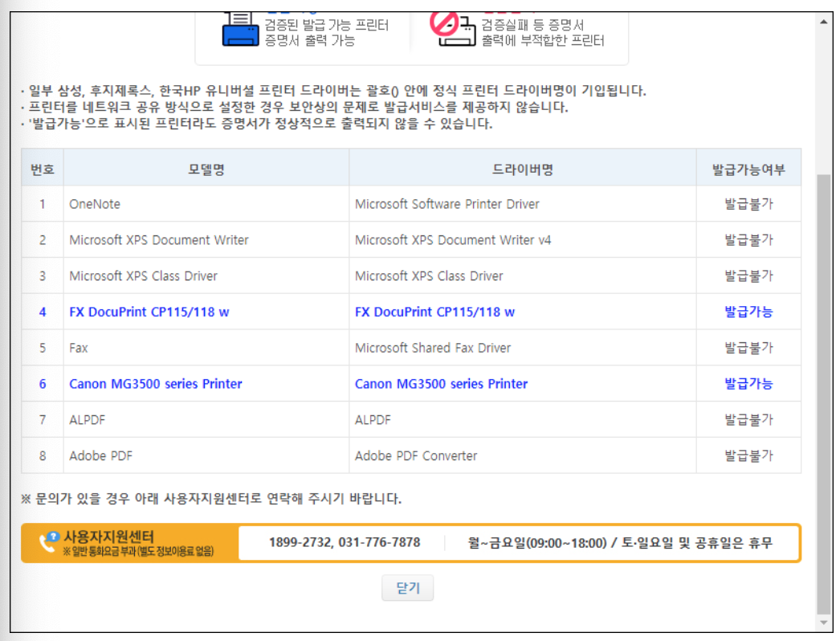Click 발급불가 status for XPS Class Driver row

pyautogui.click(x=748, y=276)
